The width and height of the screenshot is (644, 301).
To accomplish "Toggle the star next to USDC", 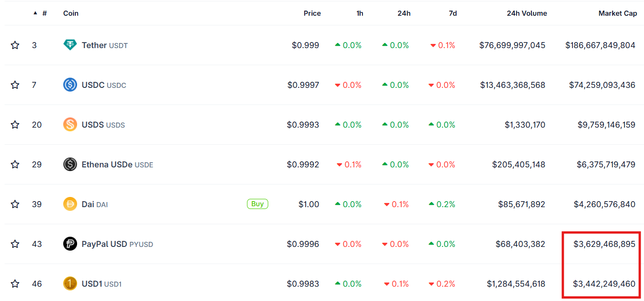I will coord(15,85).
